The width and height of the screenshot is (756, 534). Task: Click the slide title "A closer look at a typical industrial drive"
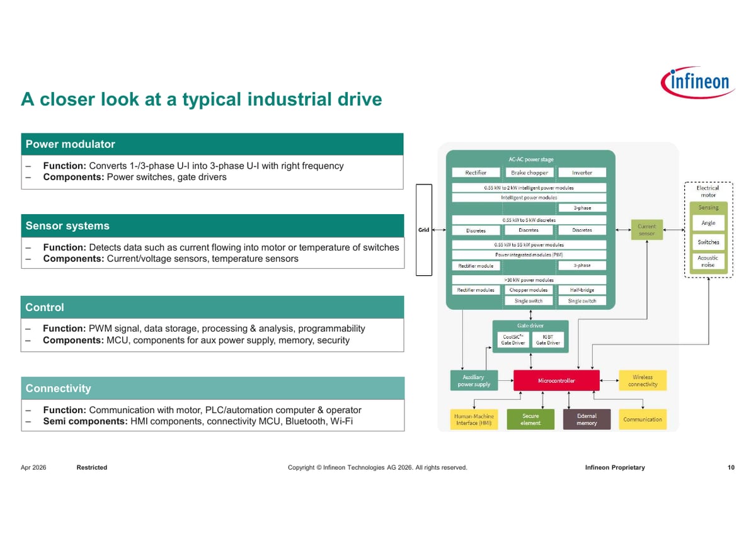tap(202, 99)
